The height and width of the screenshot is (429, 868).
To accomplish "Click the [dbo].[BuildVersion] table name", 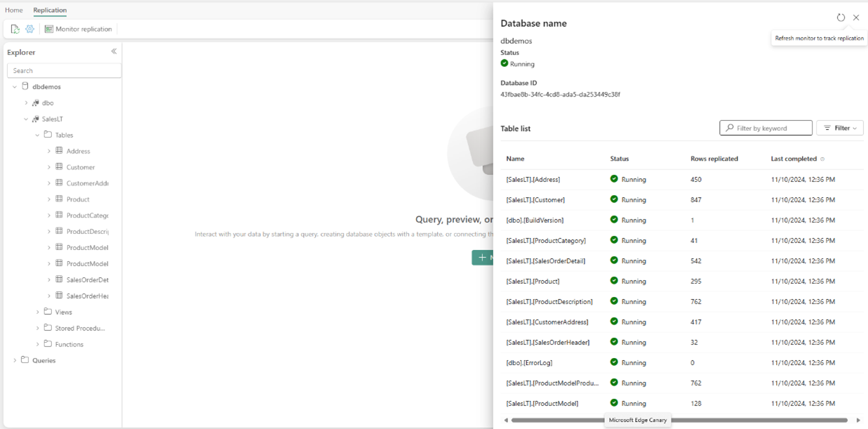I will click(x=535, y=220).
